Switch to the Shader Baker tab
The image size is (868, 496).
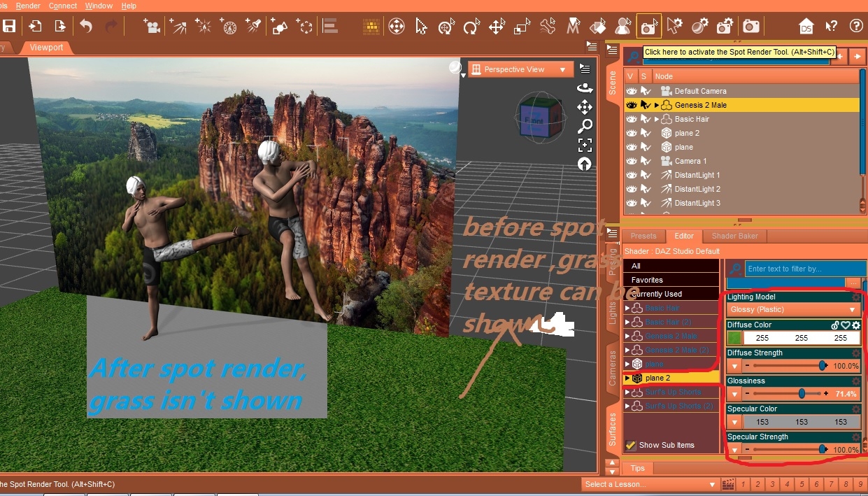point(734,236)
